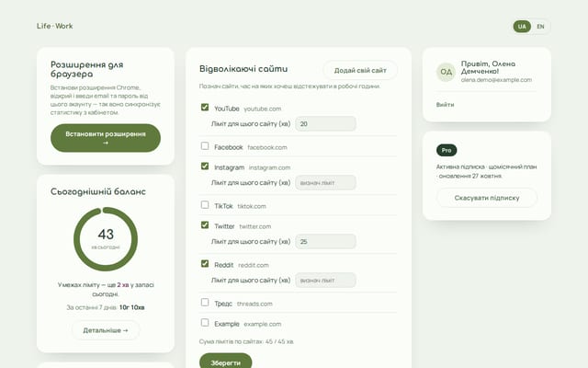This screenshot has width=588, height=368.
Task: Disable the Reddit checkbox
Action: (205, 264)
